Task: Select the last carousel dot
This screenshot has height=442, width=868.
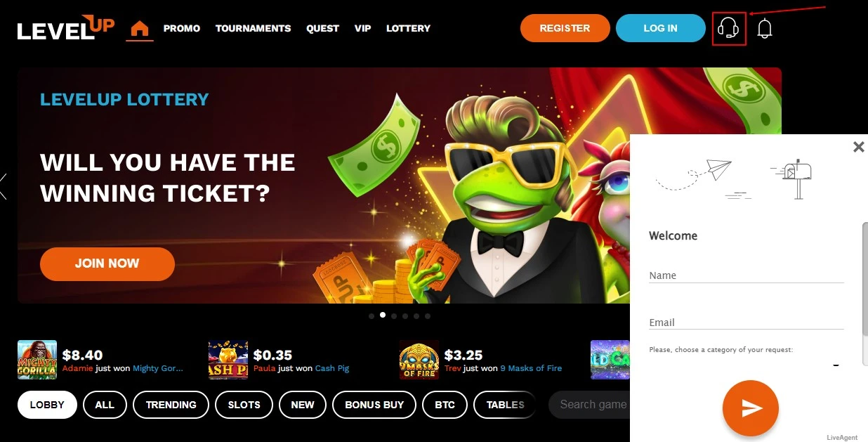Action: click(428, 316)
